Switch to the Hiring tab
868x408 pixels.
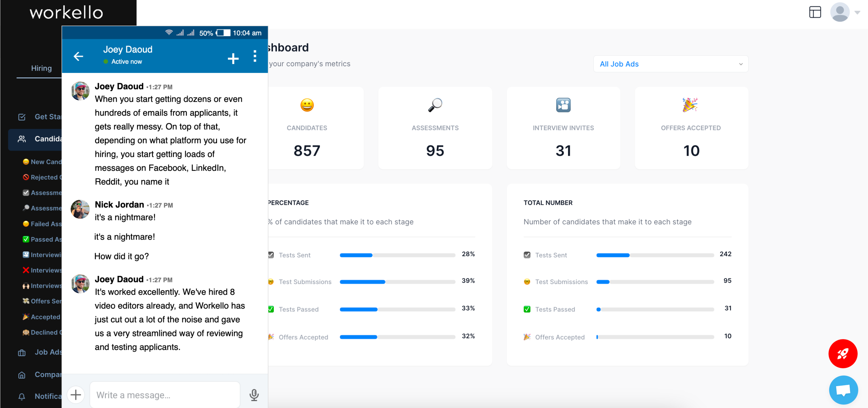tap(41, 68)
